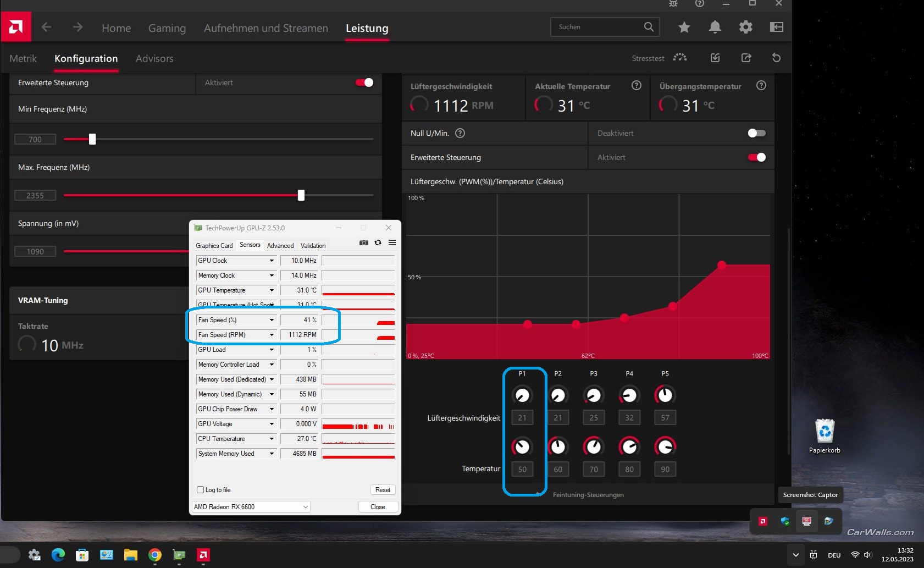924x568 pixels.
Task: Toggle Erweiterte Steuerung in GPU tuning panel
Action: 364,82
